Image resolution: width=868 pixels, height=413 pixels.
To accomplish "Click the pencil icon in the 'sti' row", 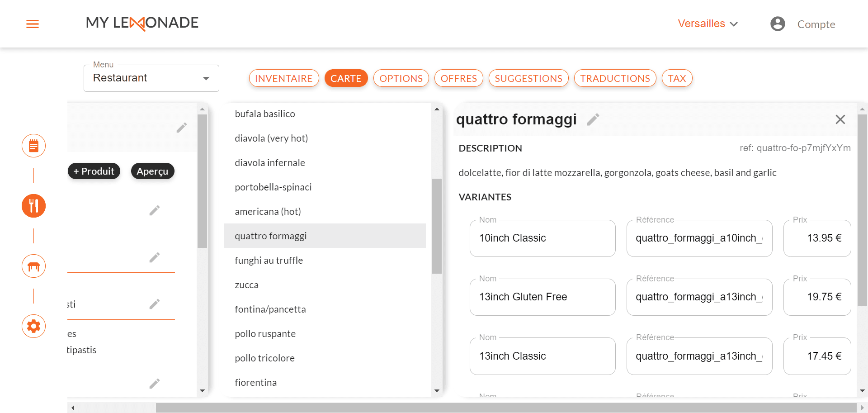I will point(154,304).
